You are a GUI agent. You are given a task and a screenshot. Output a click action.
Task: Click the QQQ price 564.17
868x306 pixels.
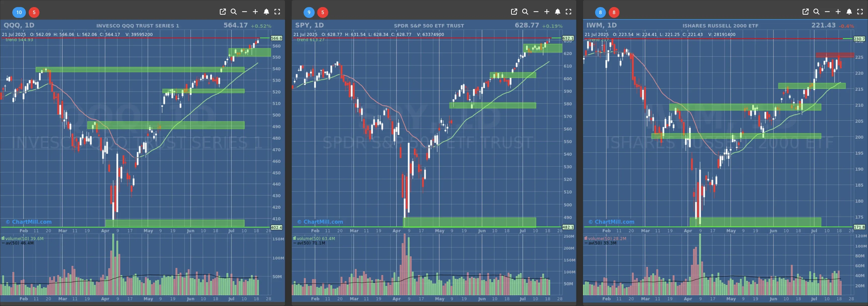coord(235,25)
